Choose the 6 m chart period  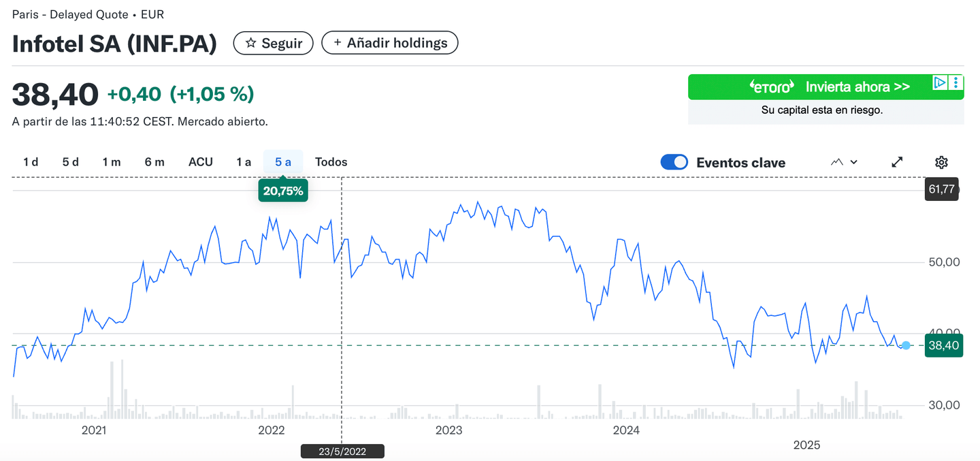tap(154, 162)
